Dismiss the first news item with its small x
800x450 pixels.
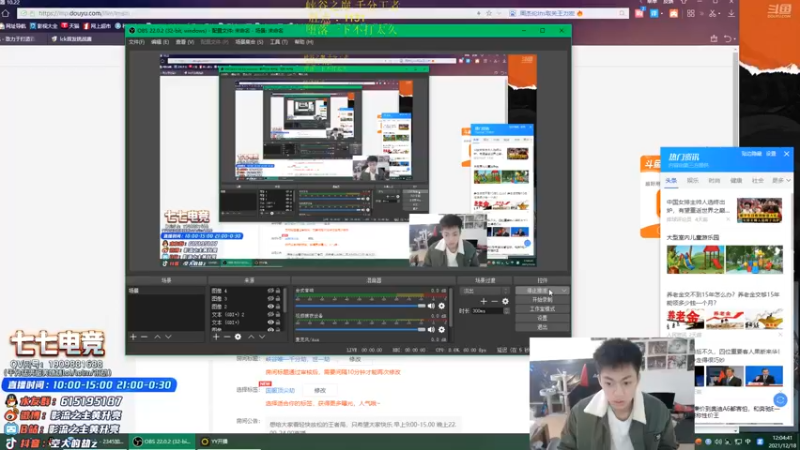728,219
